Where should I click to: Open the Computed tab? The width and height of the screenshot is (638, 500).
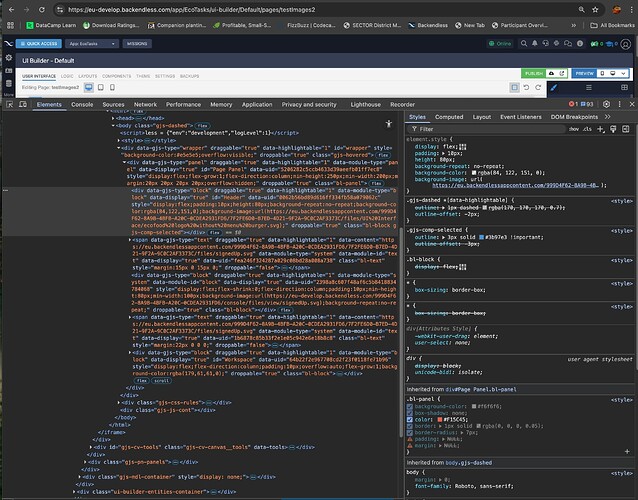(x=449, y=117)
